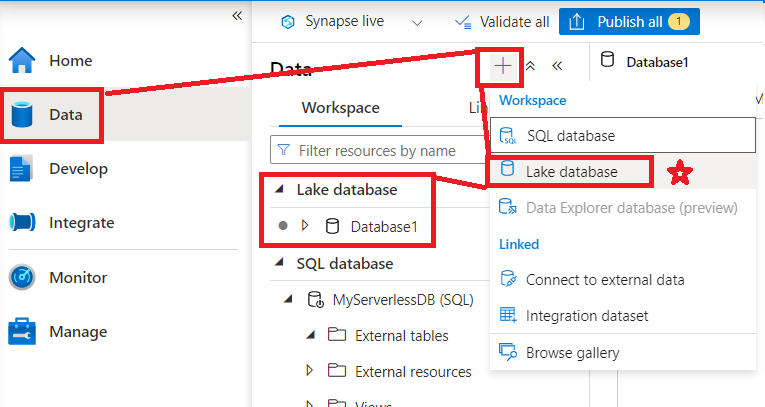
Task: Choose Browse gallery from the menu
Action: click(x=623, y=352)
